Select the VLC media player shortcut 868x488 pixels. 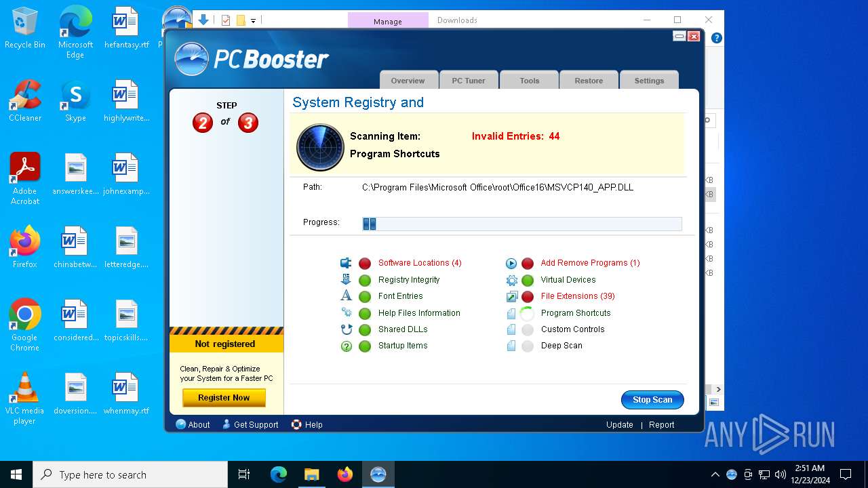[x=25, y=399]
